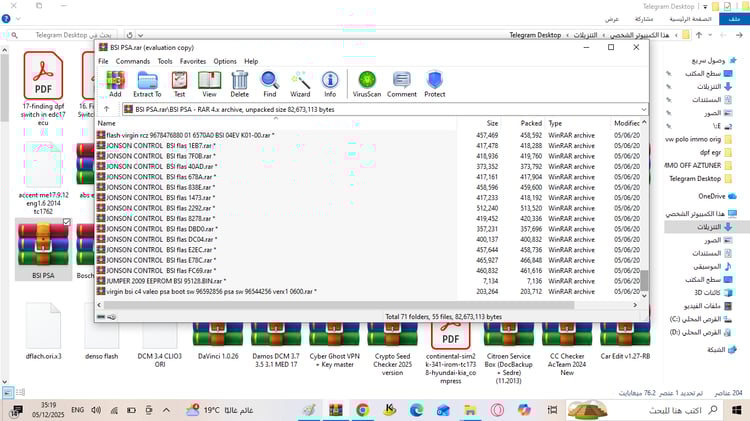Image resolution: width=750 pixels, height=421 pixels.
Task: Expand the Explorer ribbon chevron
Action: pyautogui.click(x=18, y=19)
